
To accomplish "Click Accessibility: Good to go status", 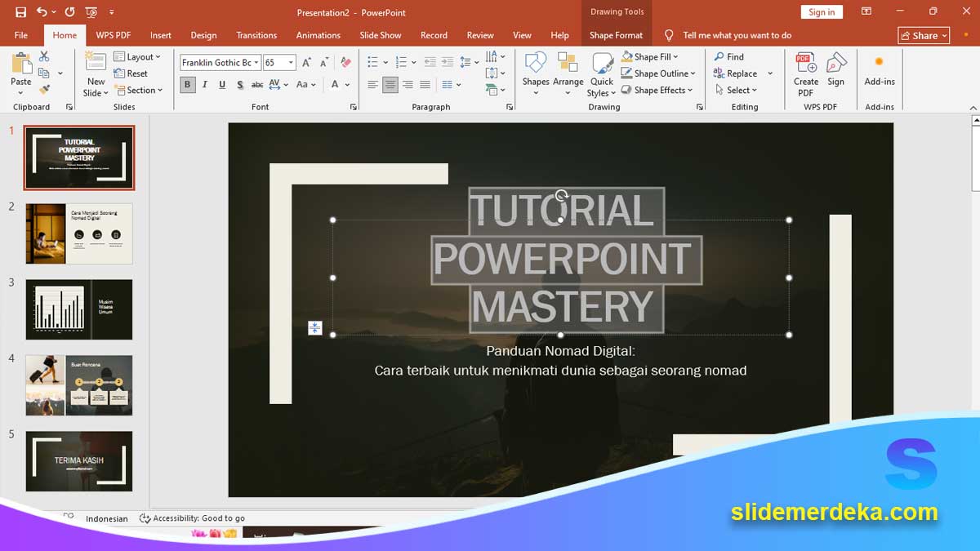I will 193,518.
